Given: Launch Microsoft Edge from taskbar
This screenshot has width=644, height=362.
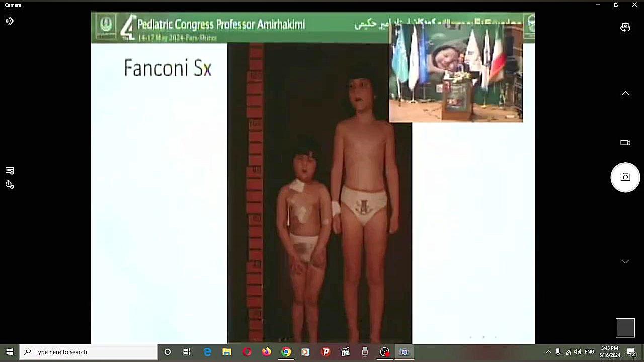Looking at the screenshot, I should pos(207,352).
